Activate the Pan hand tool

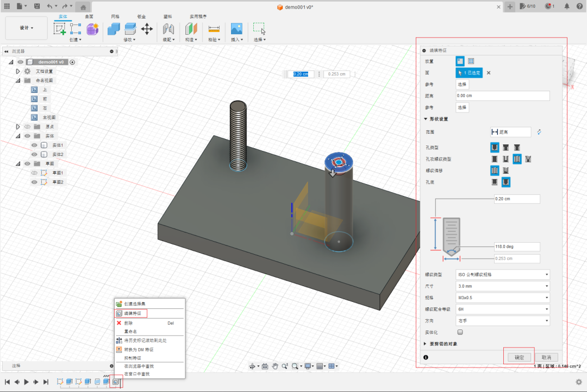tap(275, 366)
